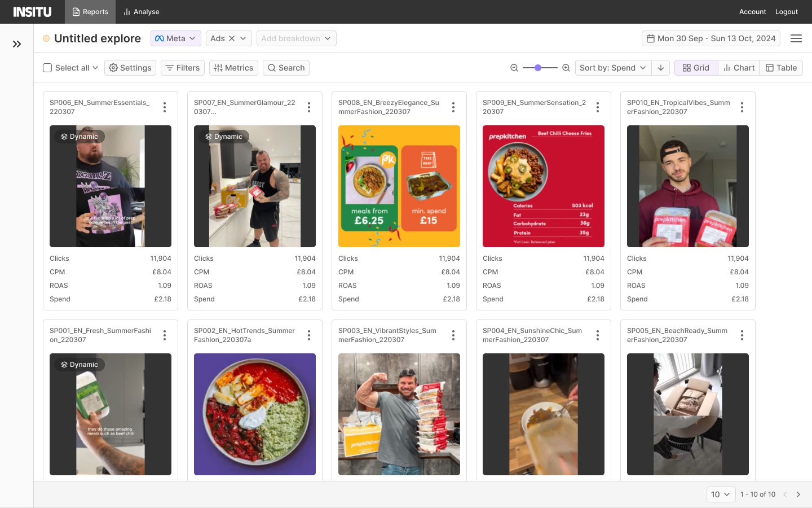Open options menu for SP002_EN_HotTrends card
The width and height of the screenshot is (812, 508).
tap(309, 335)
